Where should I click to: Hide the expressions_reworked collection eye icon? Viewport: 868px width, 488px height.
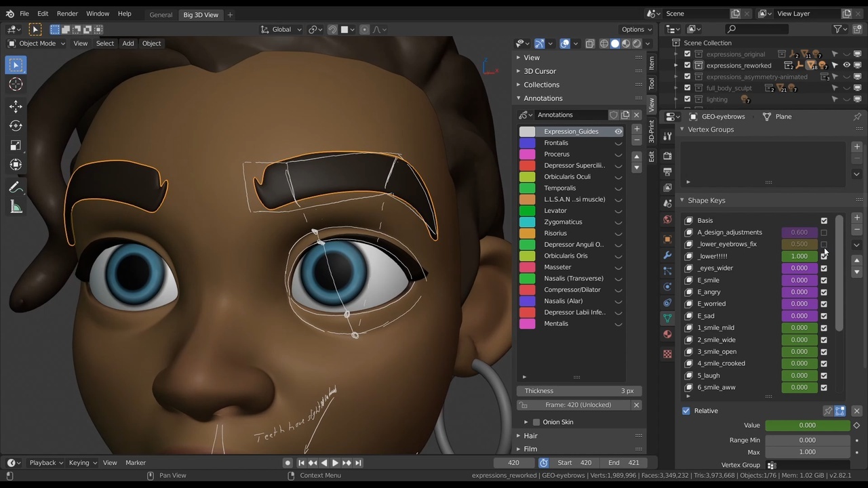(x=846, y=65)
